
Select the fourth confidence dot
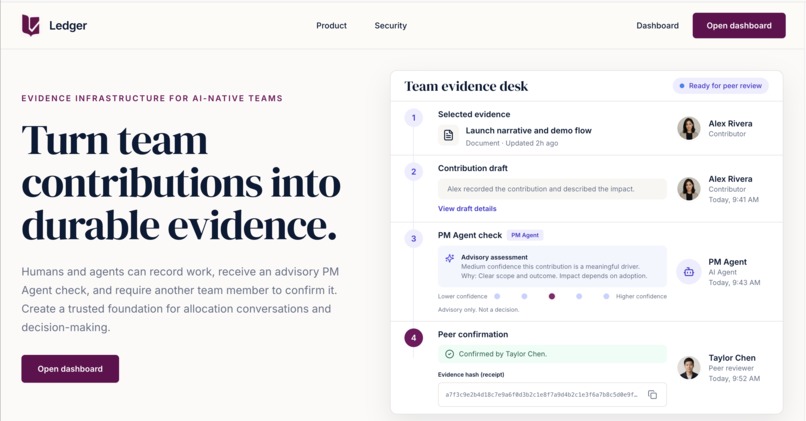(579, 296)
